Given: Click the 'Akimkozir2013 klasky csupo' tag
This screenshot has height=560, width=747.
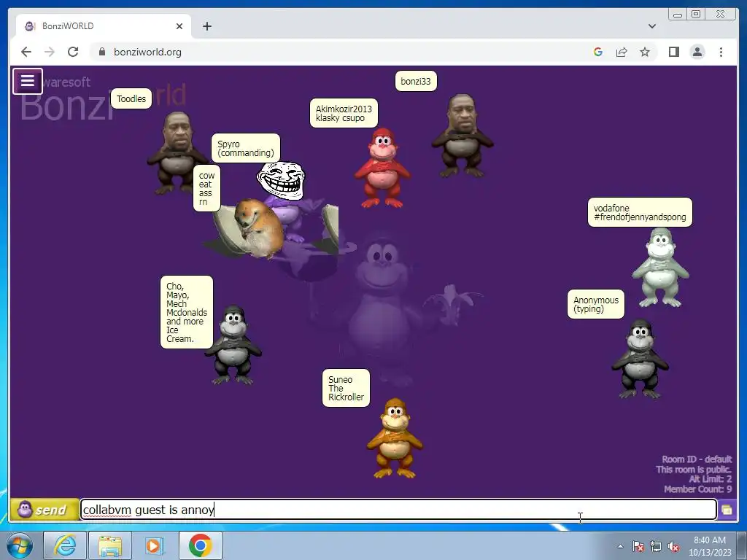Looking at the screenshot, I should pyautogui.click(x=344, y=113).
